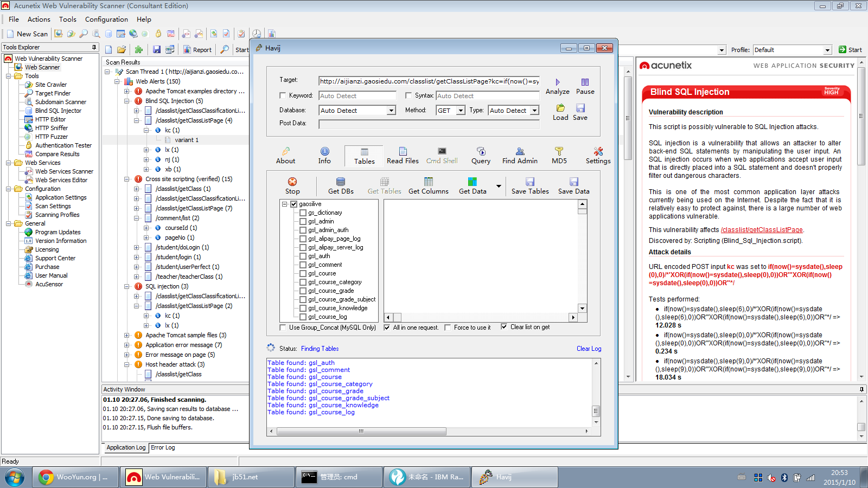The width and height of the screenshot is (868, 488).
Task: Toggle the Keyword checkbox in Havij
Action: [x=283, y=95]
